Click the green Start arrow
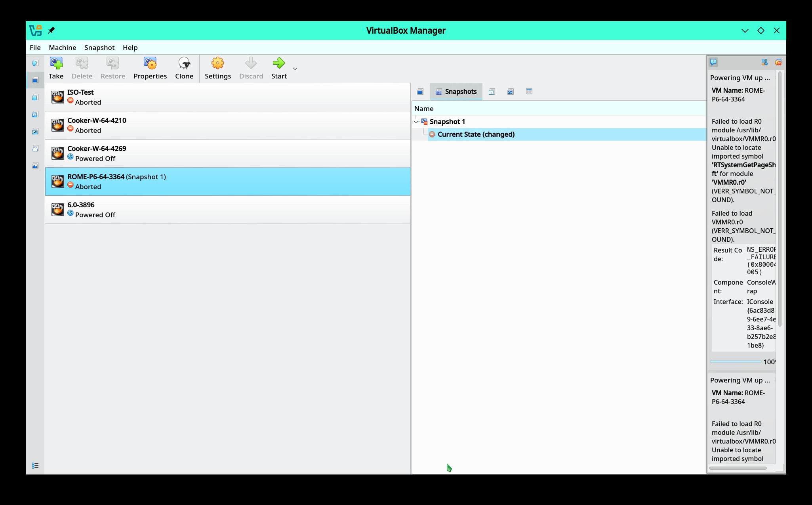The height and width of the screenshot is (505, 812). point(279,63)
